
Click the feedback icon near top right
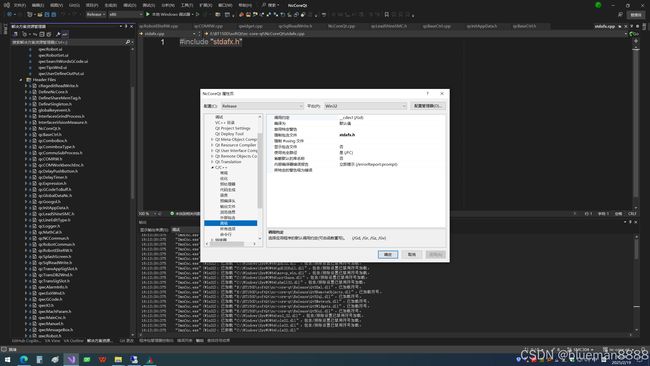pyautogui.click(x=620, y=15)
